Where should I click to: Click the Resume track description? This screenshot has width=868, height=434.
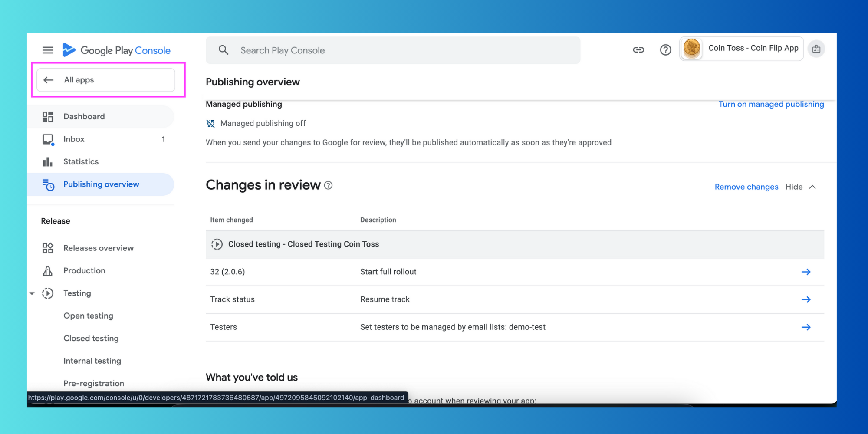click(x=385, y=299)
